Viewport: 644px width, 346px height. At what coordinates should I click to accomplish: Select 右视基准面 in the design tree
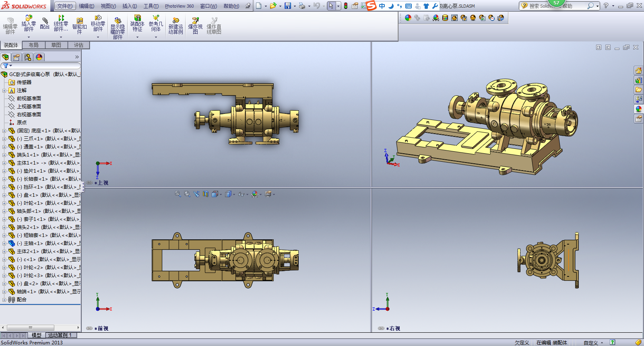click(x=29, y=115)
